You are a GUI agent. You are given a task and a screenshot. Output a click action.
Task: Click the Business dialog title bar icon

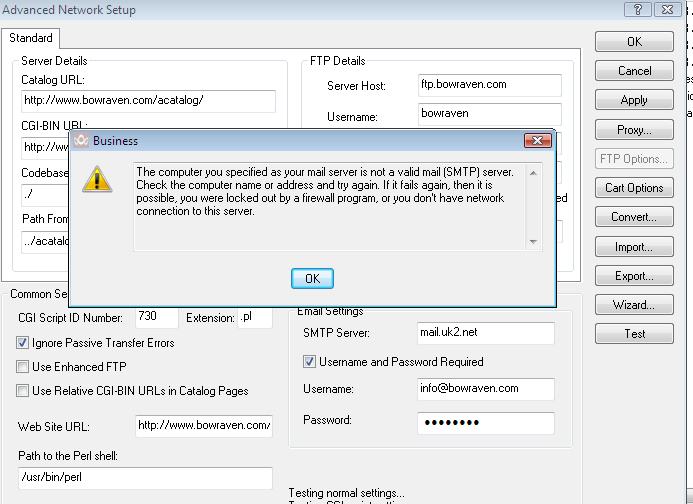tap(81, 141)
